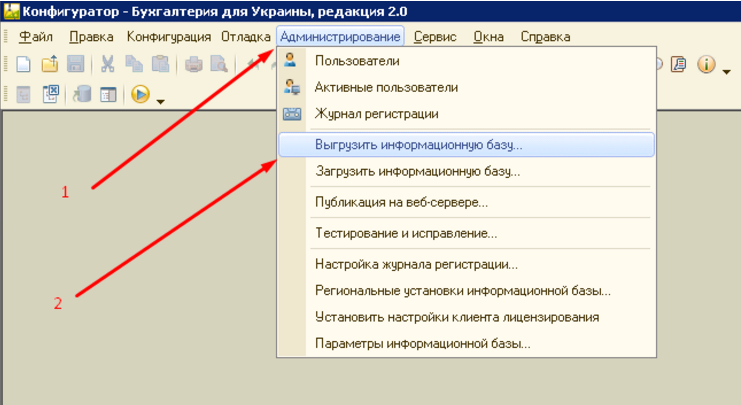Open the Отладка menu
The width and height of the screenshot is (741, 405).
pyautogui.click(x=246, y=37)
